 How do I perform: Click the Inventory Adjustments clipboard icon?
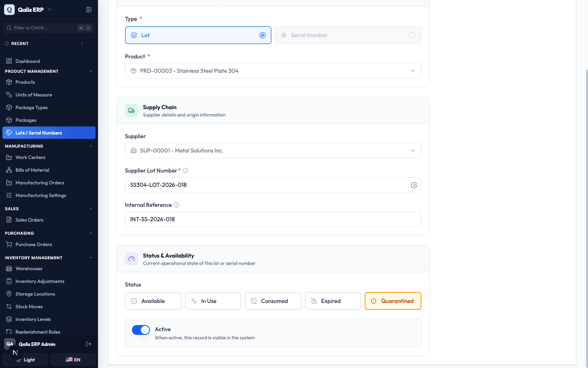tap(9, 281)
